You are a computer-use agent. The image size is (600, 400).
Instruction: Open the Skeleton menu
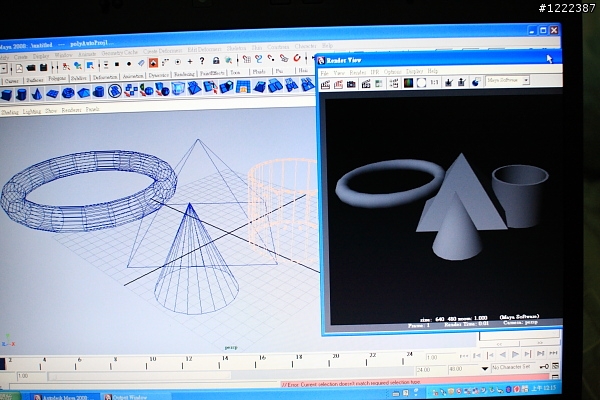[x=236, y=48]
